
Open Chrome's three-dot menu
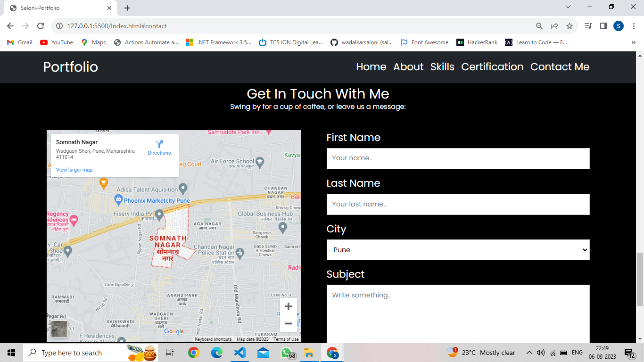pyautogui.click(x=633, y=27)
